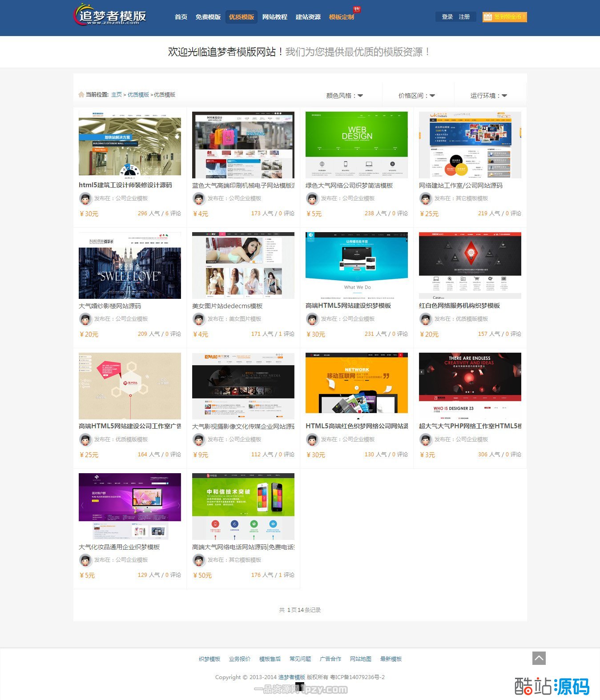Open the 价格区间 filter dropdown
This screenshot has height=700, width=600.
[417, 95]
